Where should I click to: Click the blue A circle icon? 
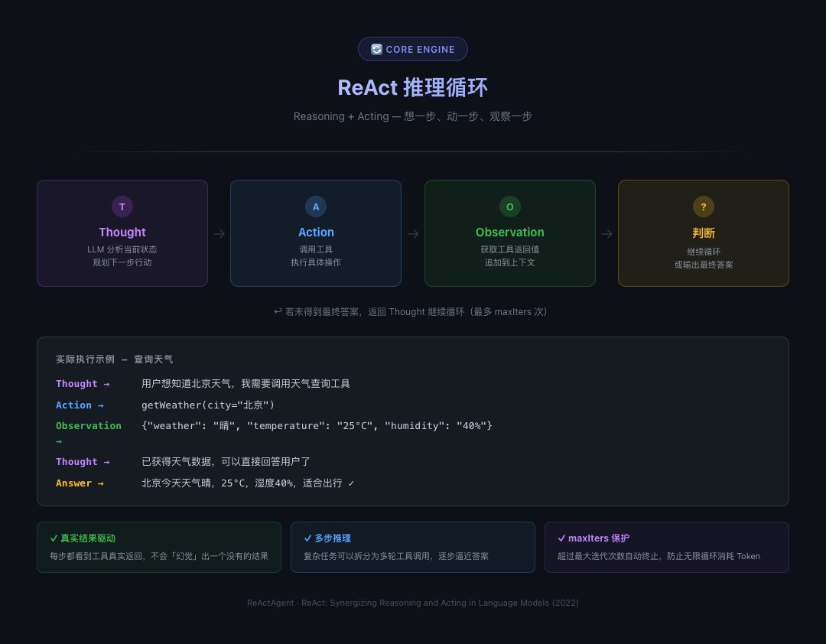(316, 207)
